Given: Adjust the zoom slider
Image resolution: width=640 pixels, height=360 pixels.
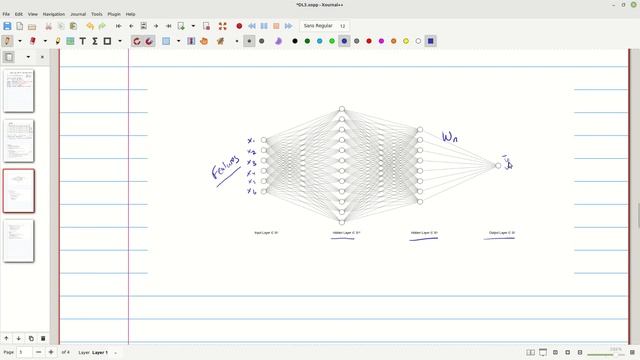Looking at the screenshot, I should click(606, 355).
